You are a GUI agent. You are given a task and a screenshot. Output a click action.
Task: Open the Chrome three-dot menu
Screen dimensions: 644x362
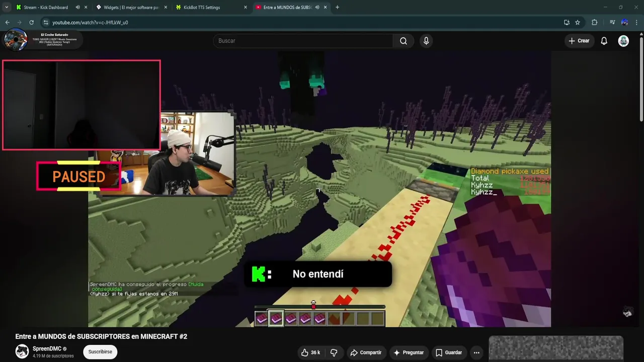pyautogui.click(x=637, y=22)
